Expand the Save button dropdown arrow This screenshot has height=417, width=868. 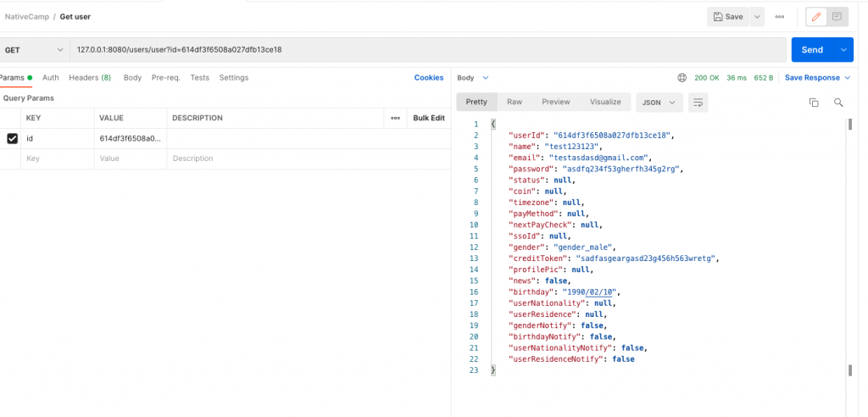click(756, 17)
